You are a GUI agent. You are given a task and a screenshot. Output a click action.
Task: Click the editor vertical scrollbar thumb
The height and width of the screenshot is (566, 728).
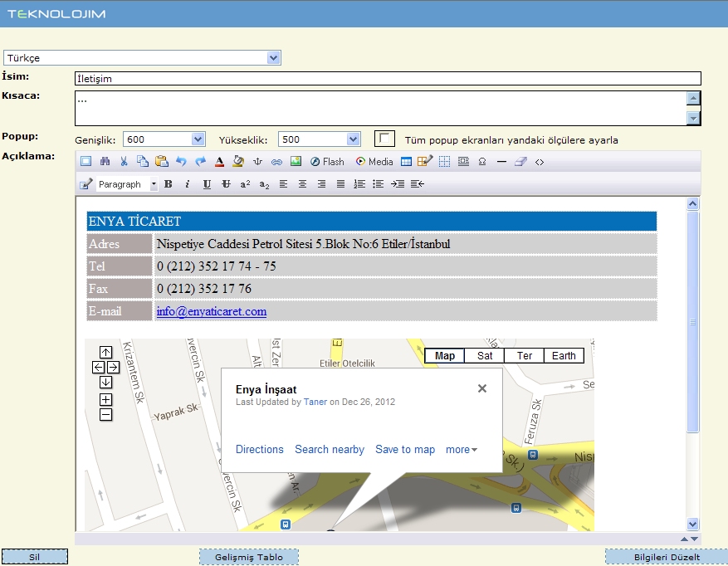coord(692,322)
